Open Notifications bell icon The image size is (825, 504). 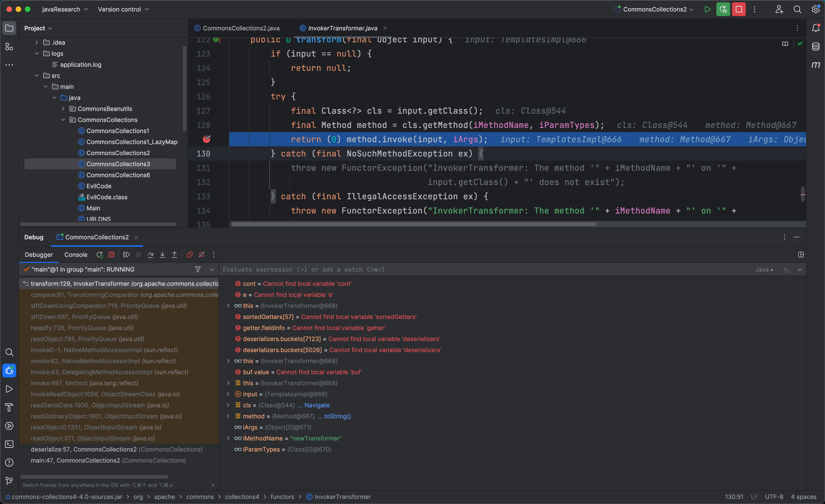point(816,28)
